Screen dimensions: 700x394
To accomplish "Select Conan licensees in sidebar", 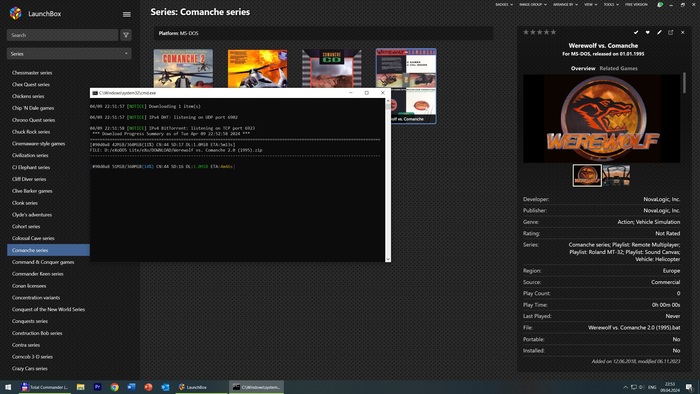I will click(x=29, y=286).
